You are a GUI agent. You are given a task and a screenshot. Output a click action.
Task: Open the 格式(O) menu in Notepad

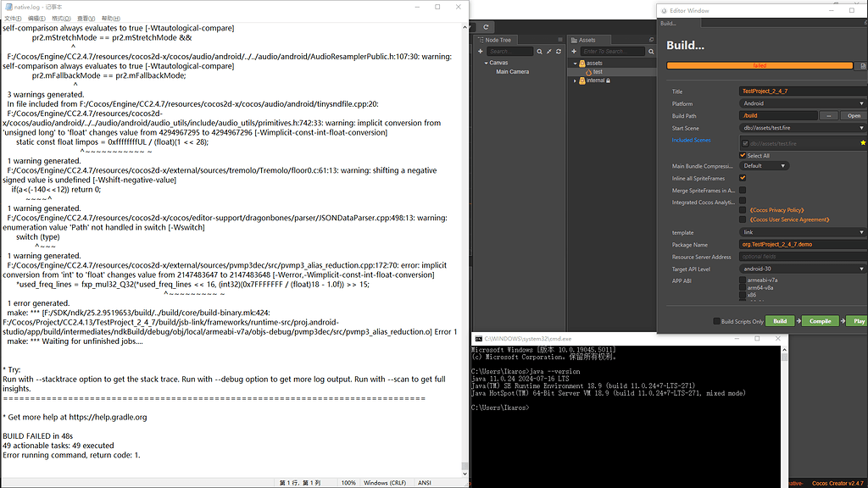[x=61, y=19]
